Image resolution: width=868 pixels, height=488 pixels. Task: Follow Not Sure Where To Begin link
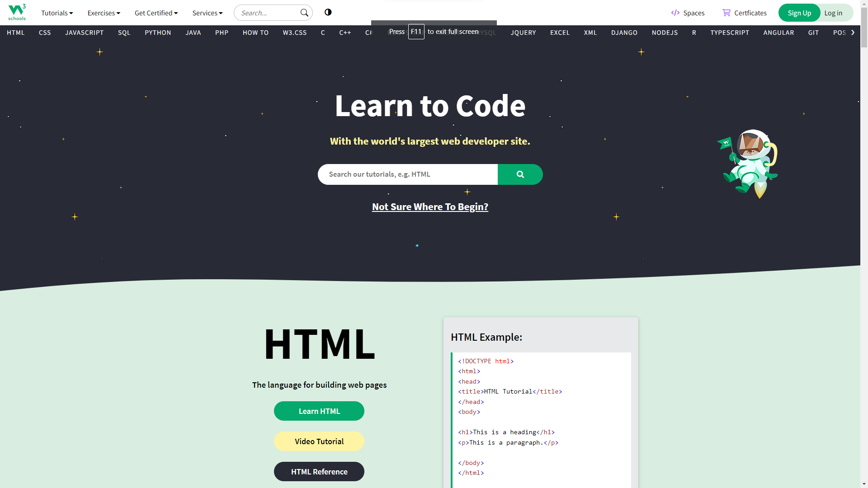pos(430,207)
